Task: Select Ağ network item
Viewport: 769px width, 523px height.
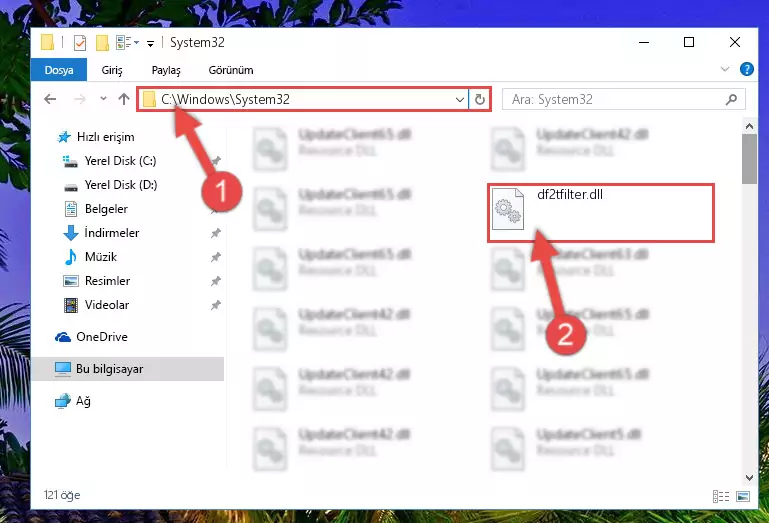Action: pos(82,401)
